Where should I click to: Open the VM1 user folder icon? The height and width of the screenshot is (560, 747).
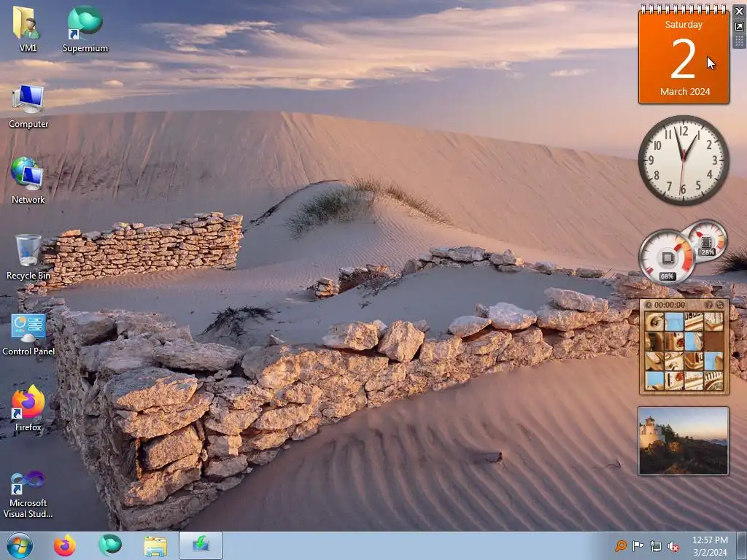(x=27, y=28)
